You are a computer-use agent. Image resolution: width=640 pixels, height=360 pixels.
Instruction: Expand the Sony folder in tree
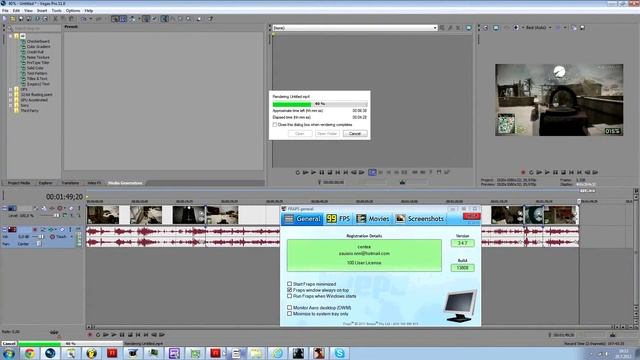pos(11,105)
